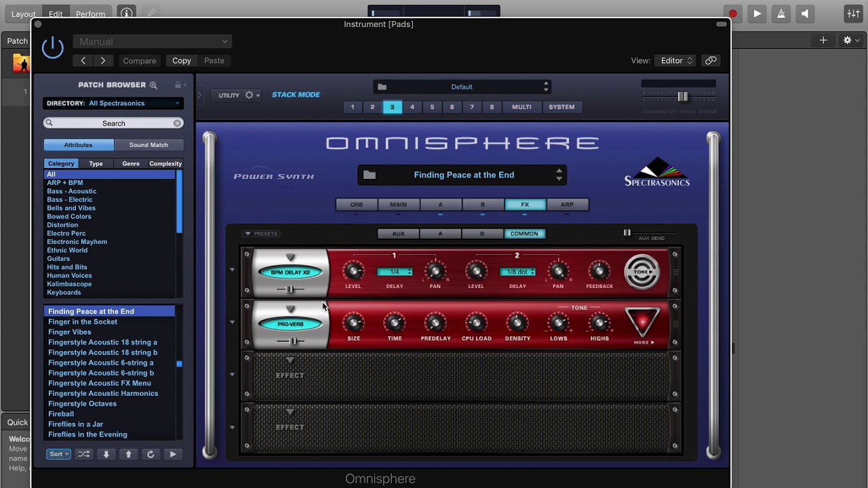
Task: Click the info icon in Logic toolbar
Action: pyautogui.click(x=125, y=14)
